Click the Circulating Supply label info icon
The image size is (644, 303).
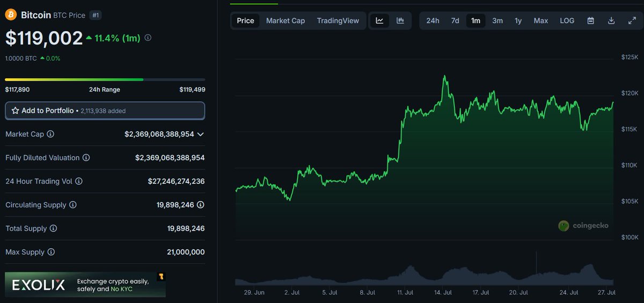point(73,205)
